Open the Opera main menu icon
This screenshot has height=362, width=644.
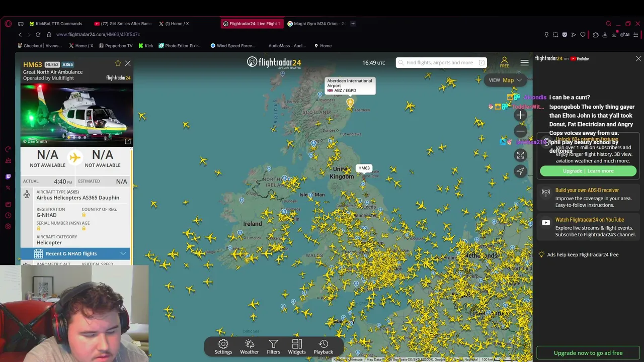[x=8, y=24]
